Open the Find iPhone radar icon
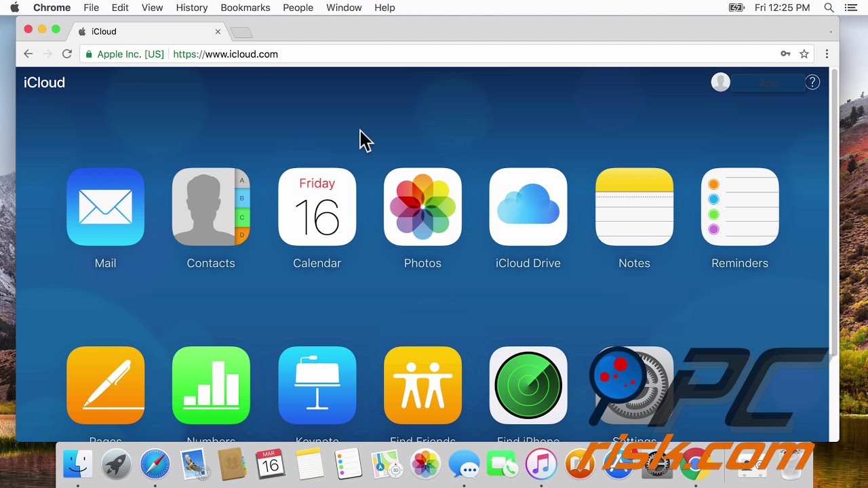868x488 pixels. pyautogui.click(x=528, y=386)
